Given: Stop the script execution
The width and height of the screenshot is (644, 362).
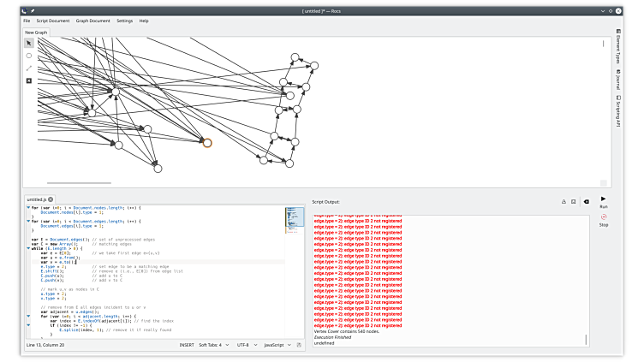Looking at the screenshot, I should (x=603, y=218).
